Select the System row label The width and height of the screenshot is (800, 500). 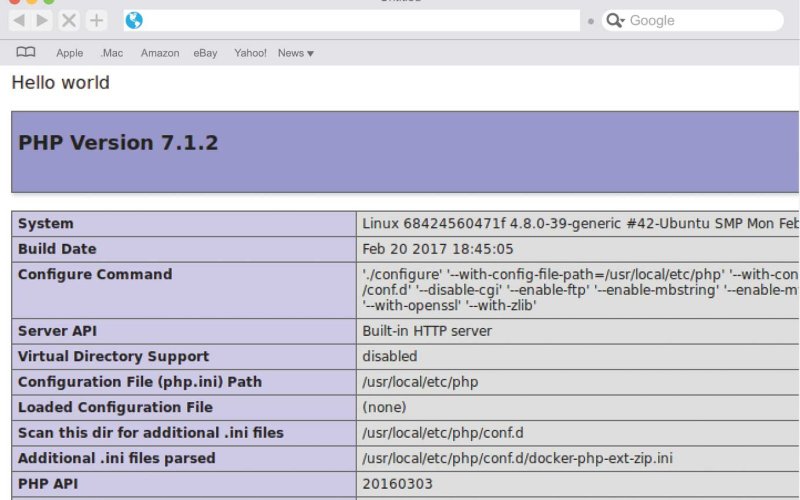[x=45, y=223]
